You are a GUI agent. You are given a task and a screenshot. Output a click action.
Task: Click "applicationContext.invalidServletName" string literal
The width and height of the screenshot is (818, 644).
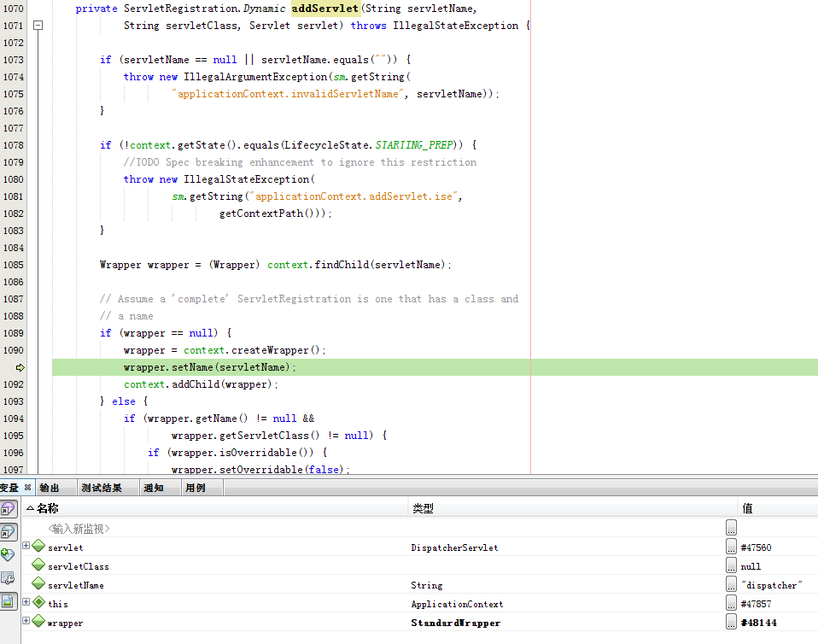(288, 94)
